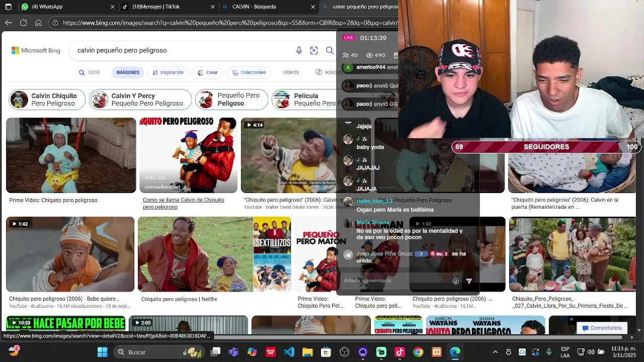Go back to the previous browser page
644x362 pixels.
[x=8, y=23]
